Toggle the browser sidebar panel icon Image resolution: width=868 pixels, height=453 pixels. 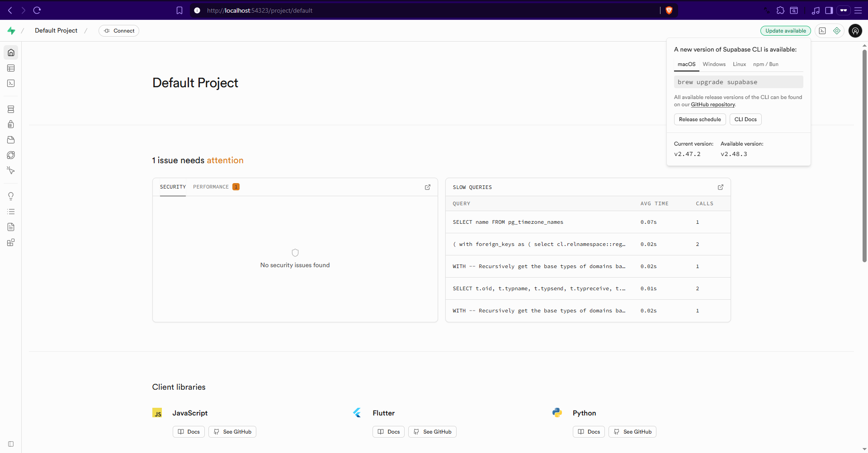829,10
